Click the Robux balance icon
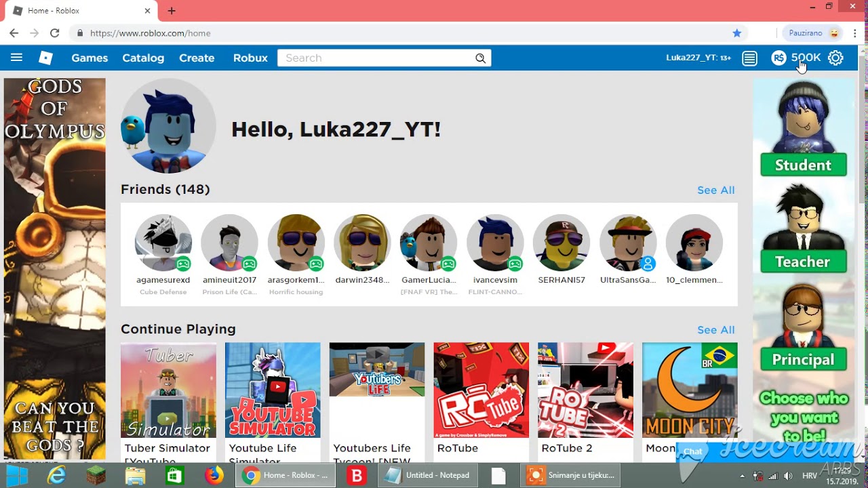Image resolution: width=868 pixels, height=488 pixels. [x=778, y=58]
